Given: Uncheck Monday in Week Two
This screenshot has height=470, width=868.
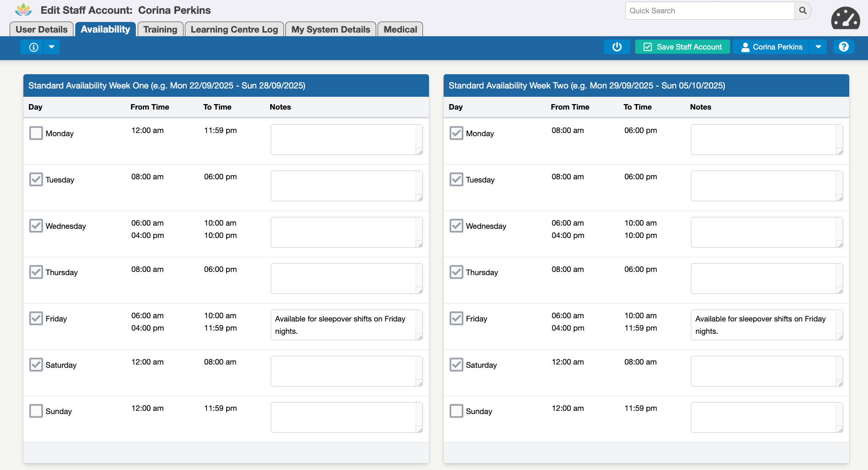Looking at the screenshot, I should (456, 133).
